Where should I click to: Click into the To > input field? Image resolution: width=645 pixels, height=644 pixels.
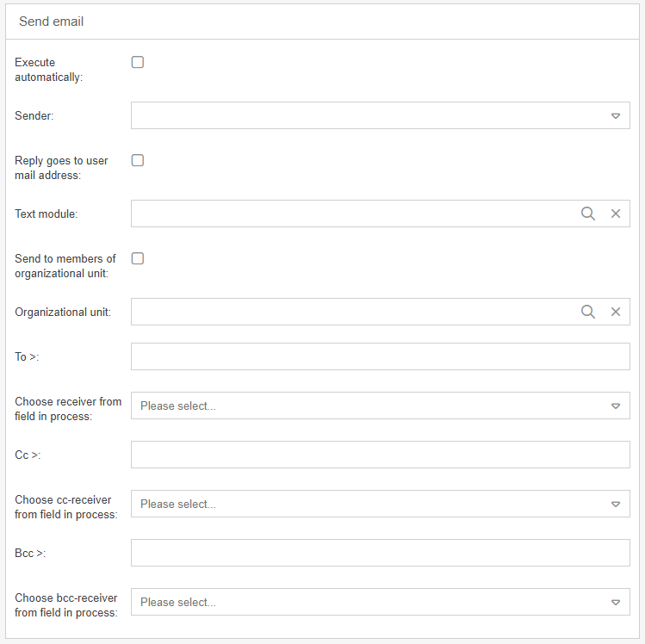coord(380,356)
